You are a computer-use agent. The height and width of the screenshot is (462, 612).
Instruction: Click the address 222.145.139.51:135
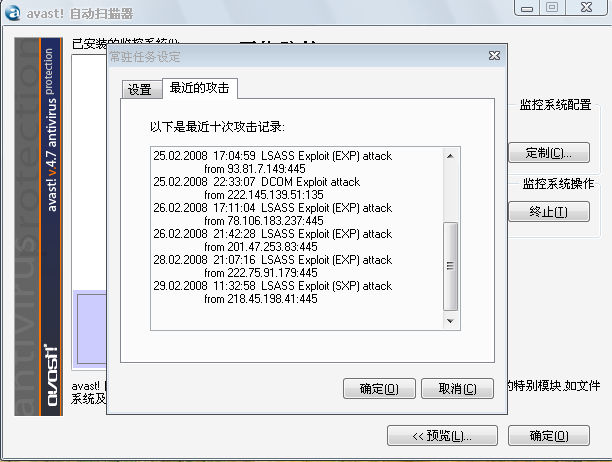click(x=276, y=195)
